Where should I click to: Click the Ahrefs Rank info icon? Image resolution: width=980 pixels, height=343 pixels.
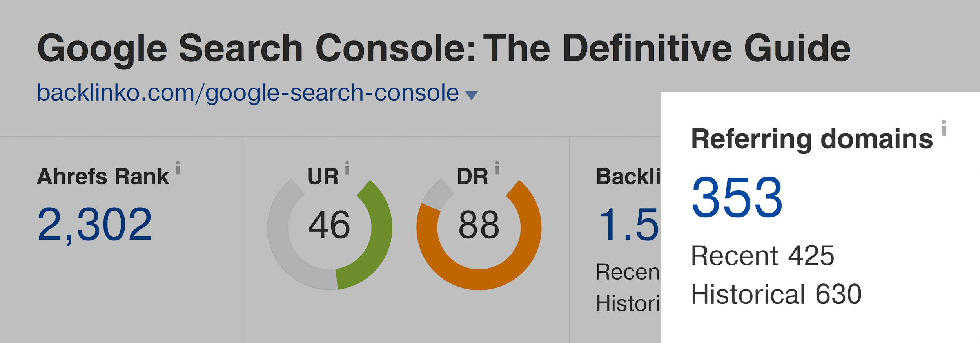click(x=178, y=167)
